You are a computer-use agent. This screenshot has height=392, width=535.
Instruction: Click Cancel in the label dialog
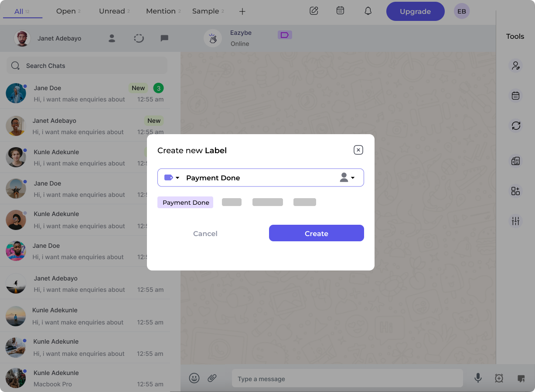(205, 233)
